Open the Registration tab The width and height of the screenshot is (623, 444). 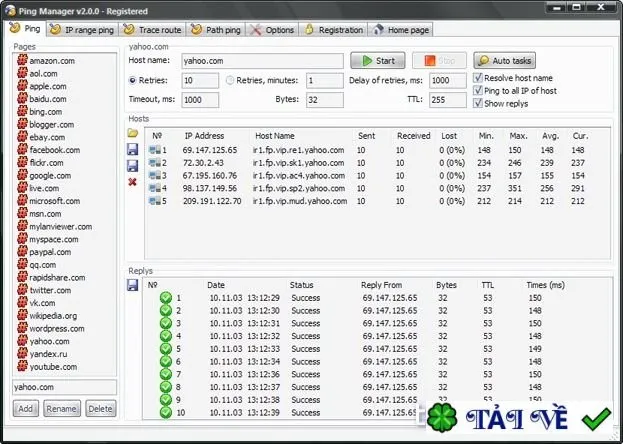pyautogui.click(x=334, y=30)
